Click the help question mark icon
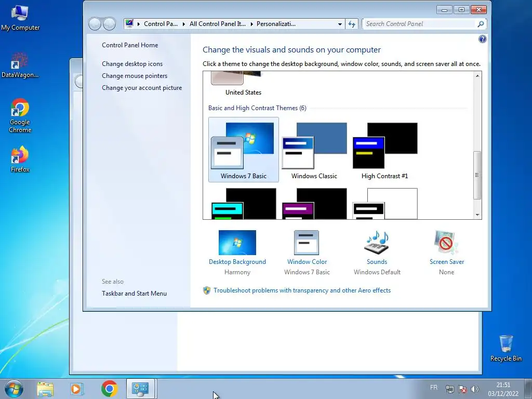The height and width of the screenshot is (399, 532). click(x=482, y=39)
